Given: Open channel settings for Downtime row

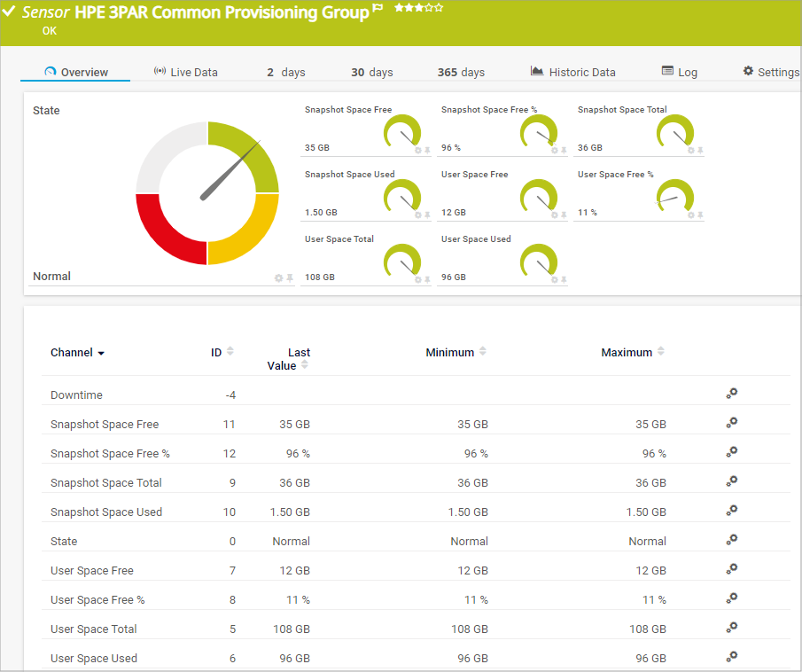Looking at the screenshot, I should (x=731, y=395).
